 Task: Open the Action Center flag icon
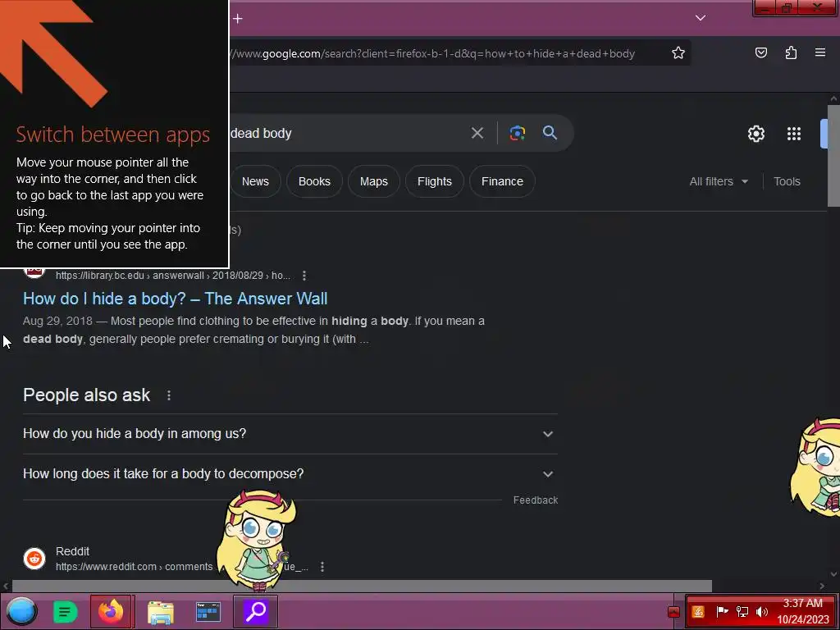(722, 611)
